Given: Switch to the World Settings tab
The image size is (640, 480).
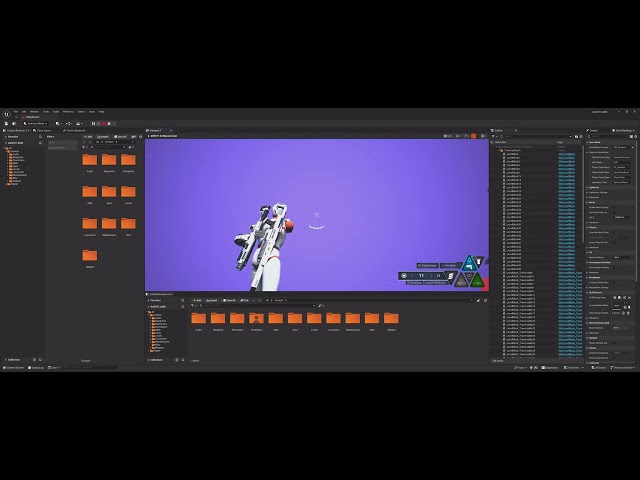Looking at the screenshot, I should (622, 131).
